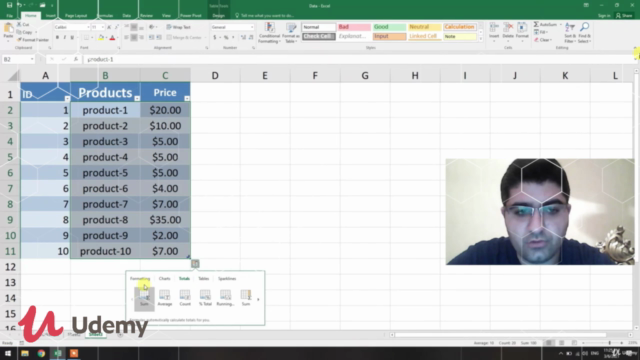The image size is (640, 360).
Task: Open the Design tab under Table Tools
Action: point(219,16)
